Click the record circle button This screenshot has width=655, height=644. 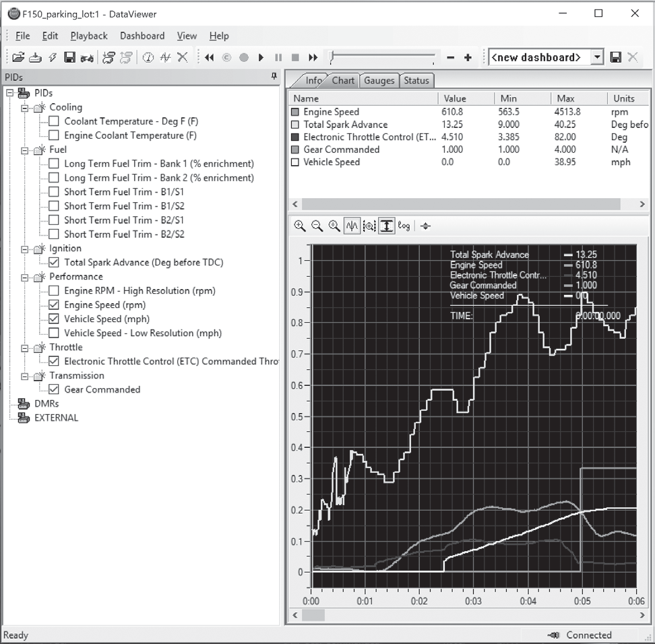[244, 58]
